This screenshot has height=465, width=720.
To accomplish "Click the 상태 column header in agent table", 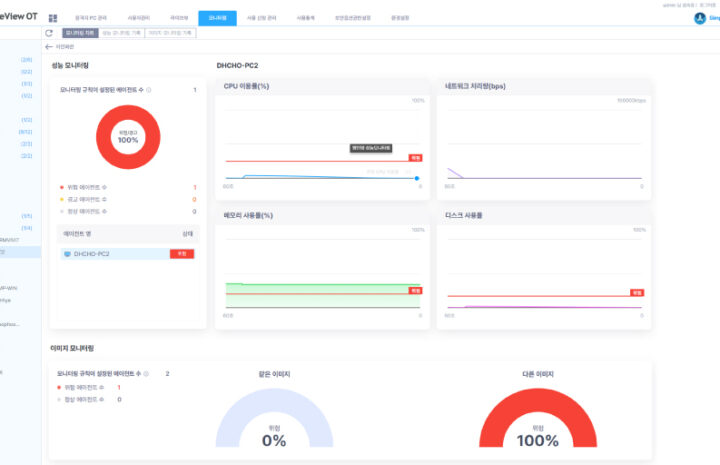I will [187, 234].
